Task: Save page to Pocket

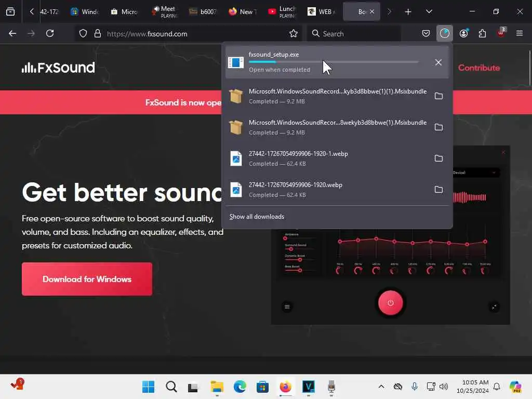Action: coord(426,34)
